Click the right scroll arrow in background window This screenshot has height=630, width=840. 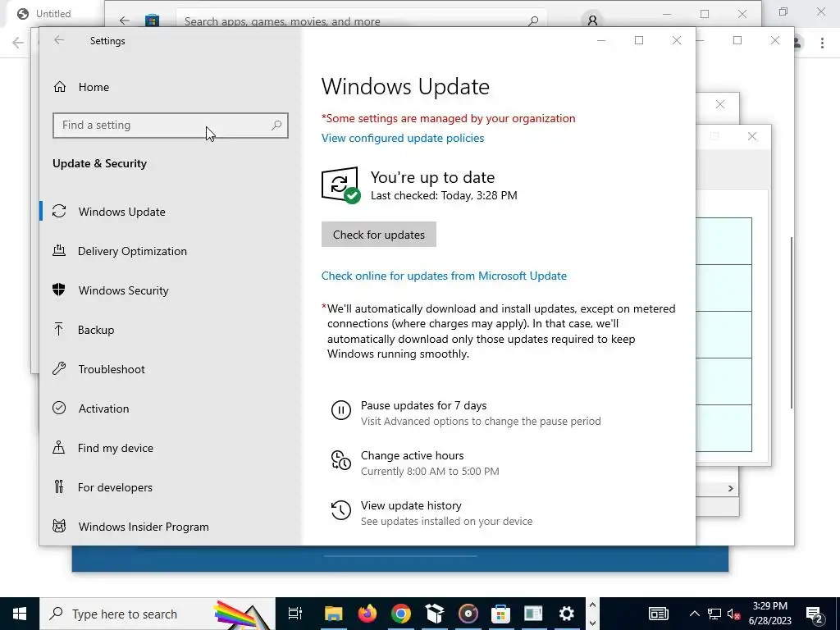(x=730, y=489)
